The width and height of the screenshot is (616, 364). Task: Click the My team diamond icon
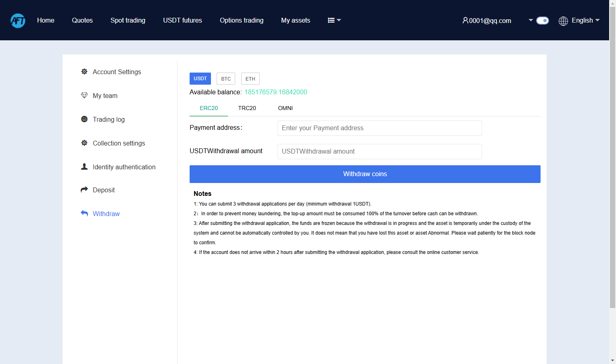[84, 95]
